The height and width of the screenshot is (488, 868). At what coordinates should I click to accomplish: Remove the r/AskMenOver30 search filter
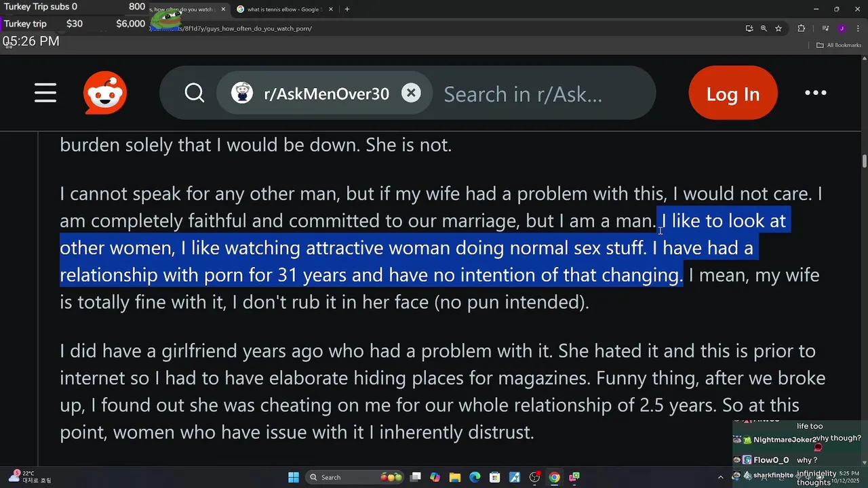coord(411,93)
